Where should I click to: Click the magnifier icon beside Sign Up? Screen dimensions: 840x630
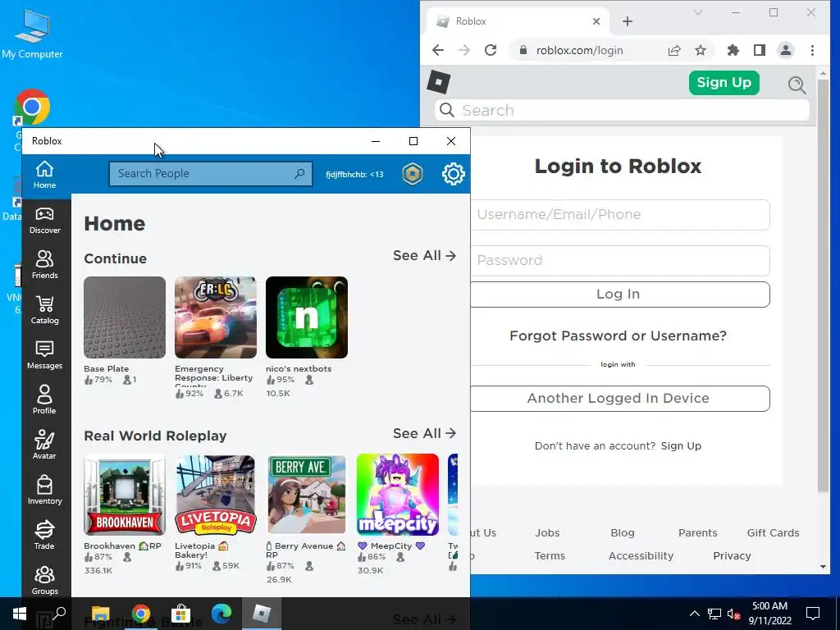pyautogui.click(x=797, y=84)
